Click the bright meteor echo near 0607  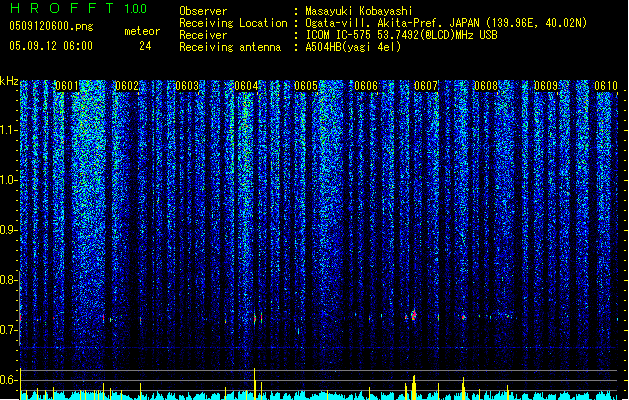pyautogui.click(x=414, y=315)
